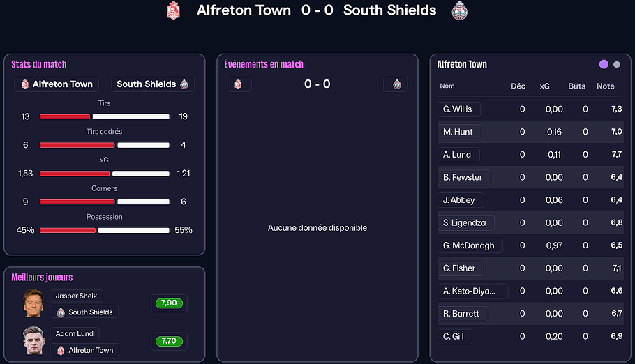Viewport: 635px width, 364px height.
Task: Switch lineup with the grey dot toggle
Action: click(617, 65)
